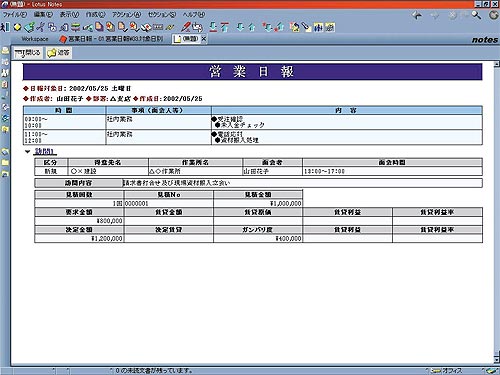
Task: Open the Calendar bookmark icon in sidebar
Action: pos(5,62)
